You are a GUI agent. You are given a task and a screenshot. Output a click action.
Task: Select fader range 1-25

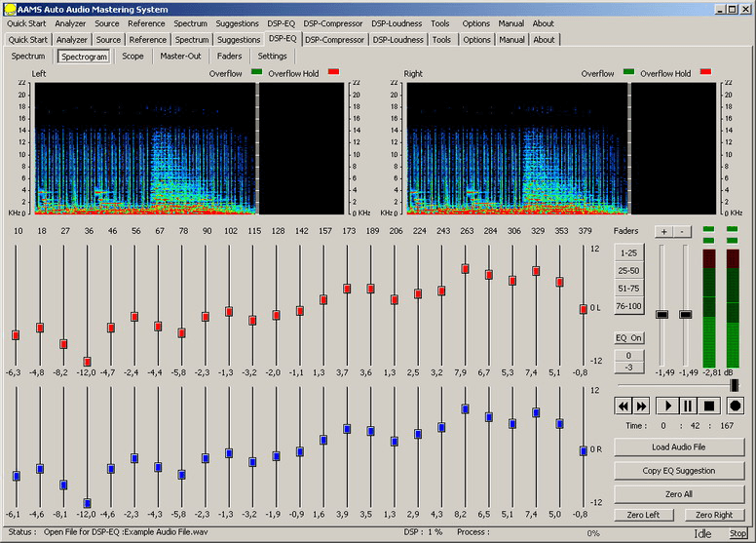(628, 252)
